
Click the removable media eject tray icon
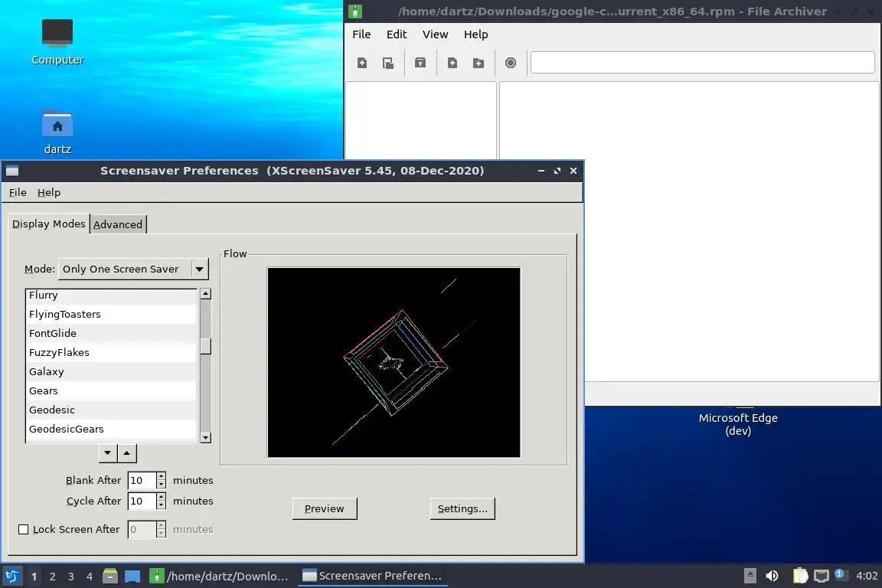coord(750,576)
